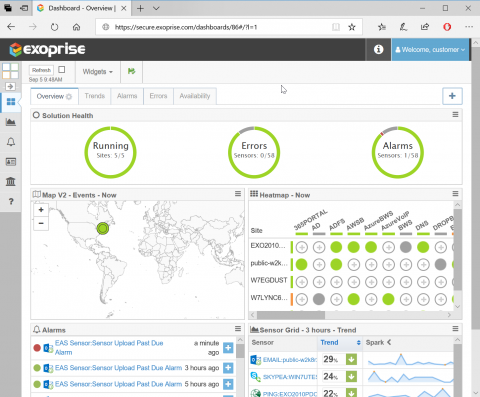480x397 pixels.
Task: Click the Errors sensors gauge
Action: (254, 152)
